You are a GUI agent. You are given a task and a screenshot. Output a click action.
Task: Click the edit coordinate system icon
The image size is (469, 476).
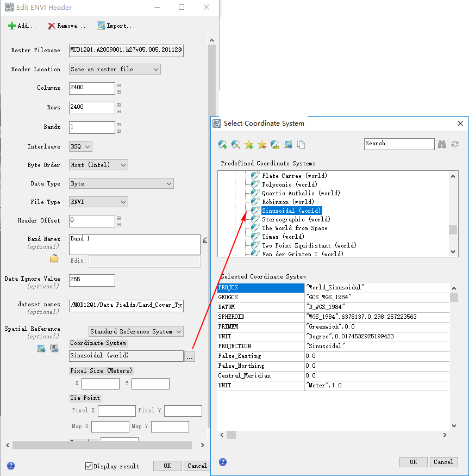coord(236,145)
